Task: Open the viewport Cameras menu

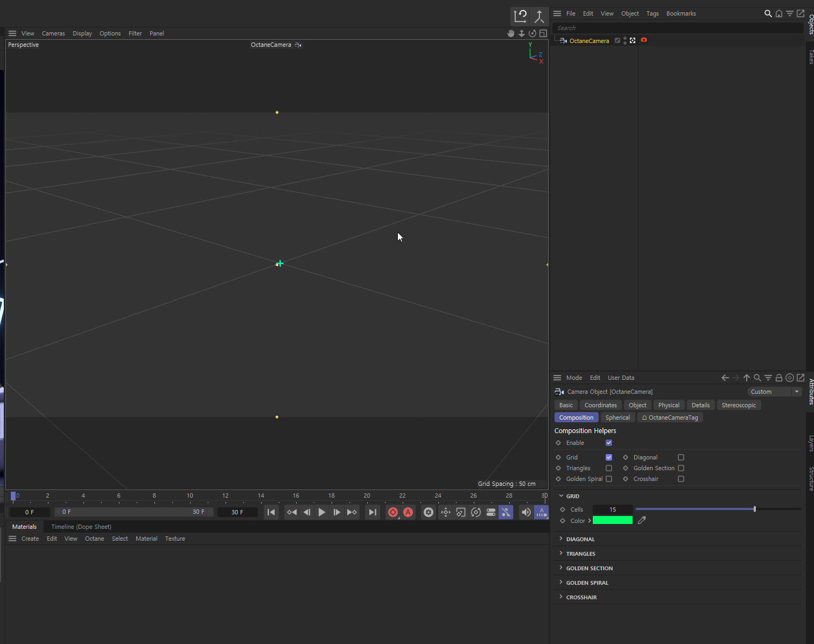Action: [x=53, y=33]
